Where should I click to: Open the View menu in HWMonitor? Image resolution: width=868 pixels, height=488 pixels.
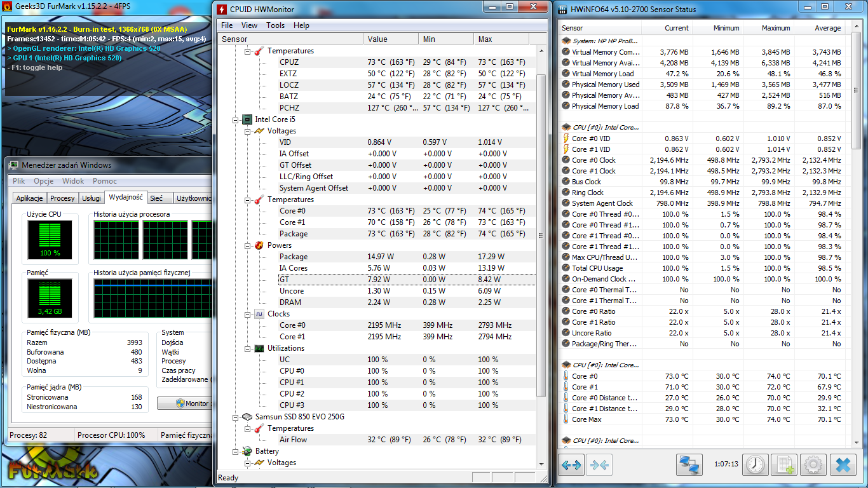click(250, 25)
